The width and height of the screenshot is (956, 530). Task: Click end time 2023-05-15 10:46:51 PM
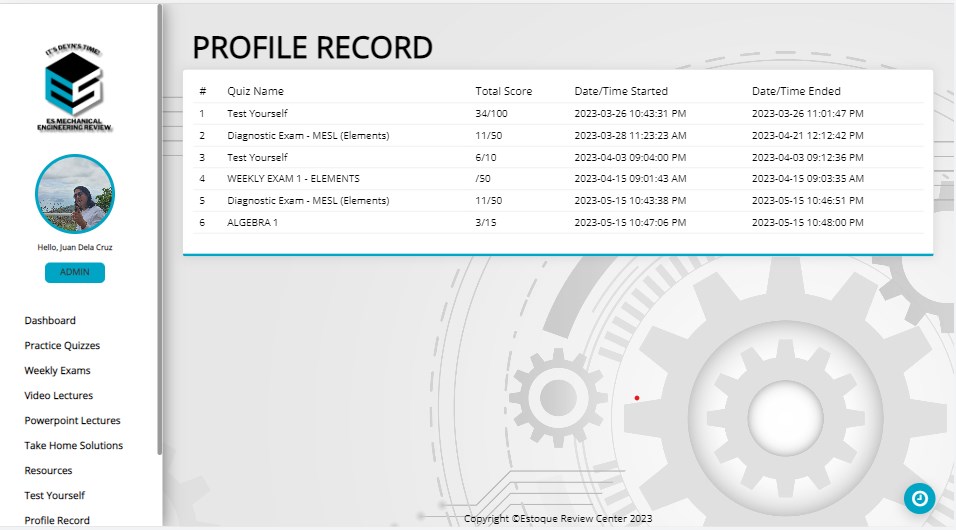(x=808, y=201)
